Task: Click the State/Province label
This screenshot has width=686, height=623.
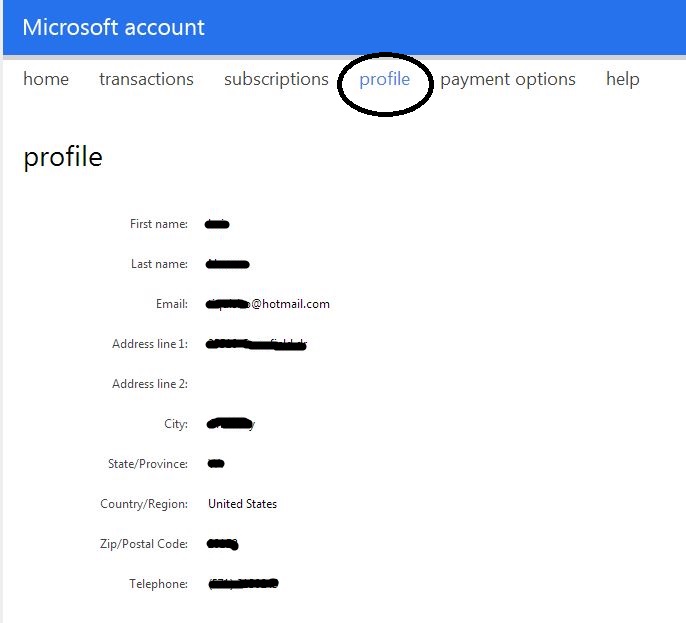Action: pyautogui.click(x=148, y=464)
